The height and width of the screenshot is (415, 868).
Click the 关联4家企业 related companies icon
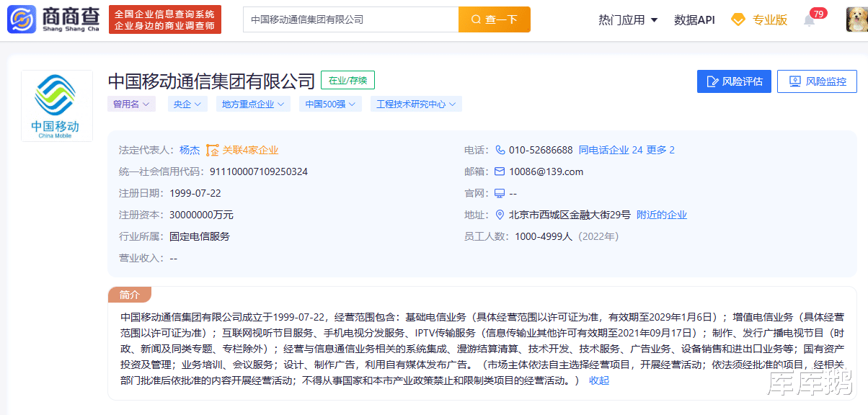212,151
